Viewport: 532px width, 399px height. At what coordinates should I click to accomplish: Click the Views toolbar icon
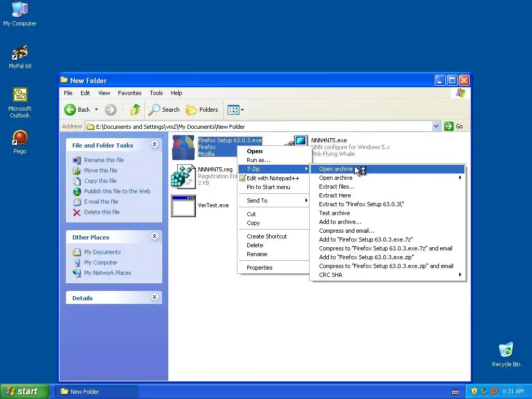(x=233, y=110)
